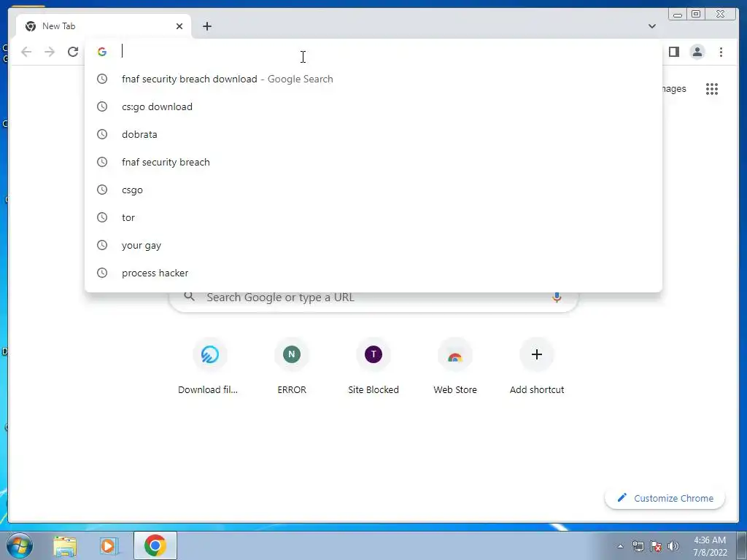747x560 pixels.
Task: Choose suggestion fnaf security breach
Action: (x=373, y=162)
